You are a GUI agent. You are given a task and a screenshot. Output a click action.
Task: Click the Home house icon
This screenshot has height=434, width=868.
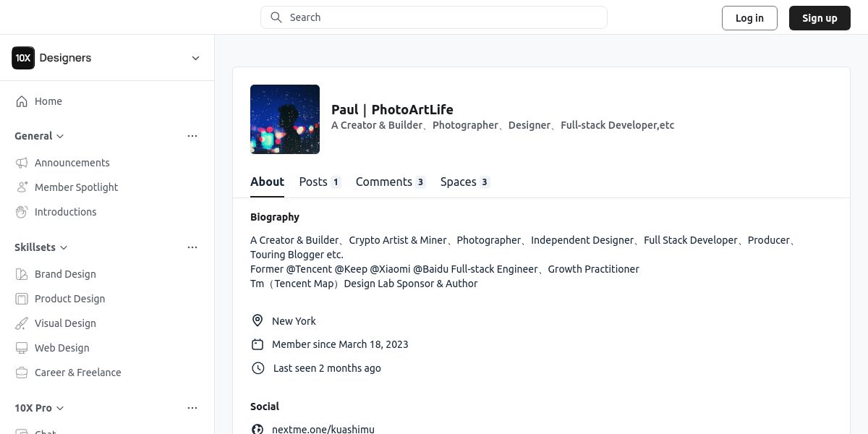tap(22, 101)
